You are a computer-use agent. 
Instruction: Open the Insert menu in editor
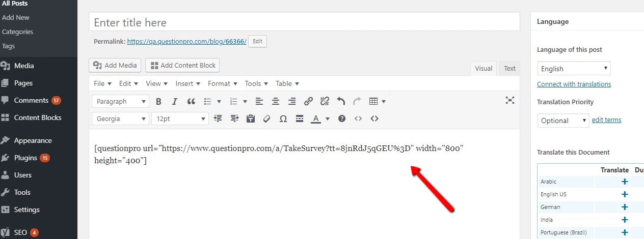[187, 83]
